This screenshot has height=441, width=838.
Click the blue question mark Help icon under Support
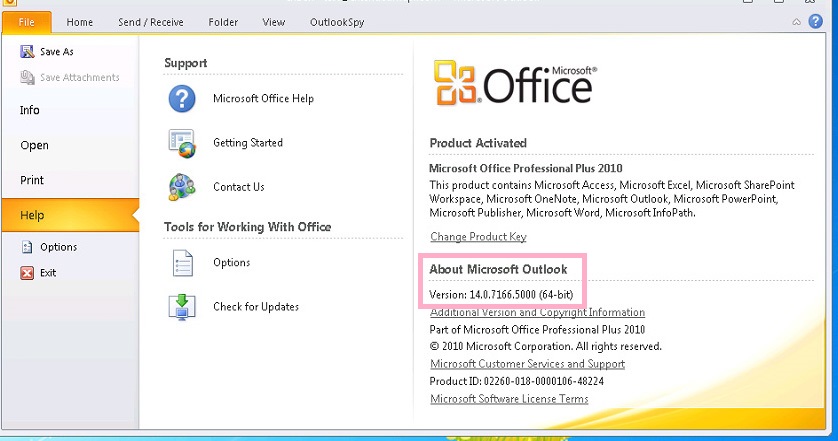point(182,99)
